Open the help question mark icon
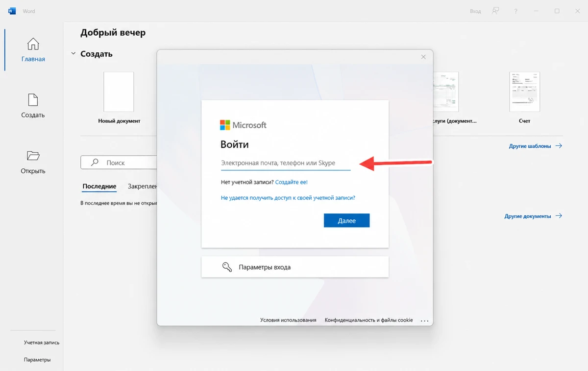Image resolution: width=588 pixels, height=371 pixels. point(515,11)
